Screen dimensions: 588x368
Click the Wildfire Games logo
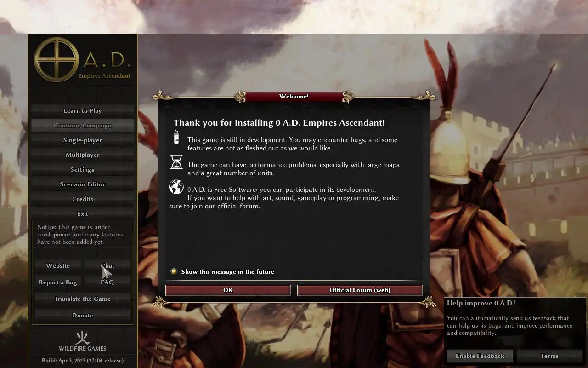point(83,341)
